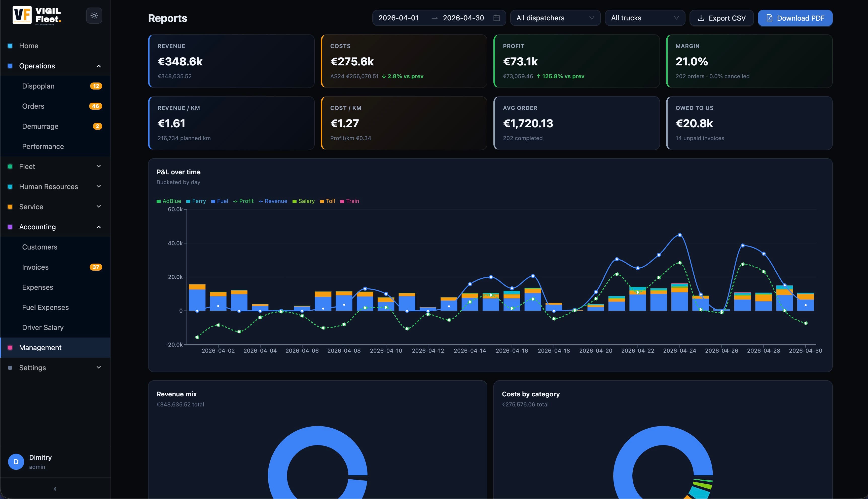Click the Service orange square icon
This screenshot has width=868, height=499.
click(10, 207)
